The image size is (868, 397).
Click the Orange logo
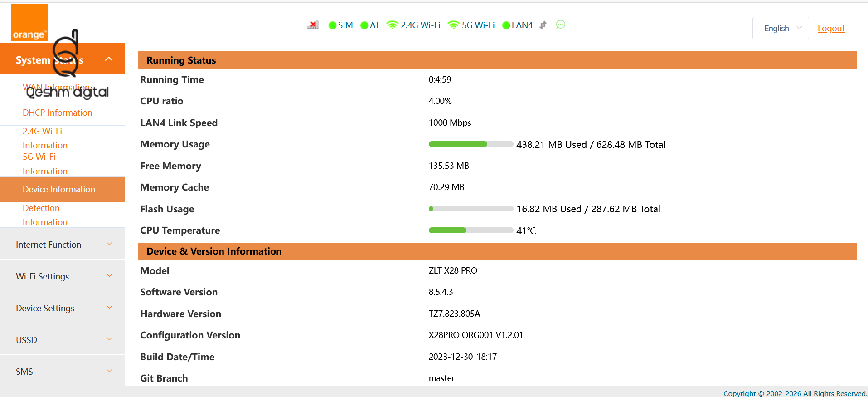tap(29, 23)
